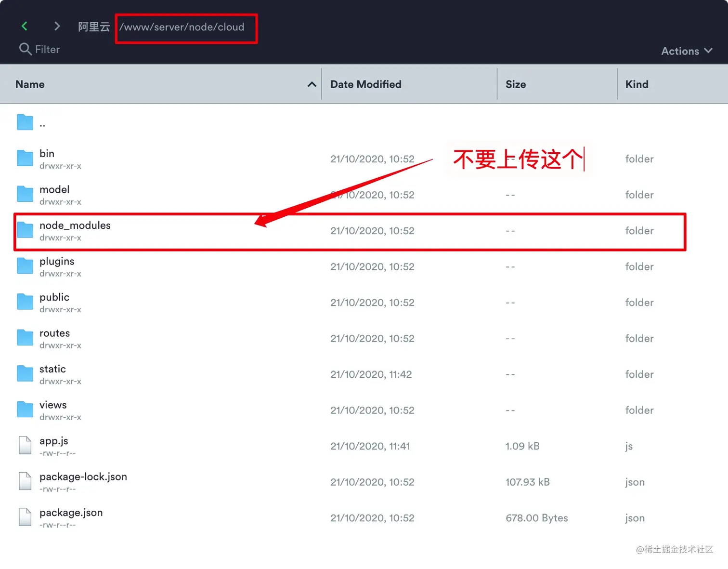Click the Filter search field
This screenshot has width=728, height=569.
[x=47, y=49]
